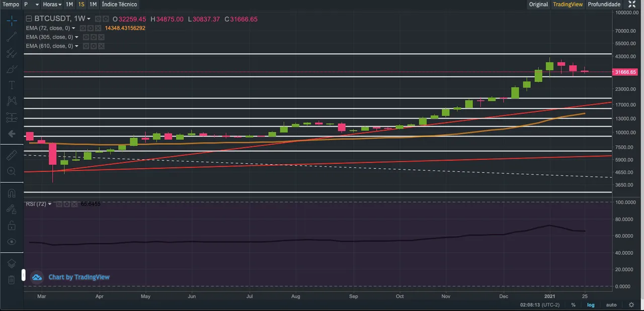The image size is (644, 311).
Task: Expand the RSI (72) dropdown arrow
Action: pos(50,204)
